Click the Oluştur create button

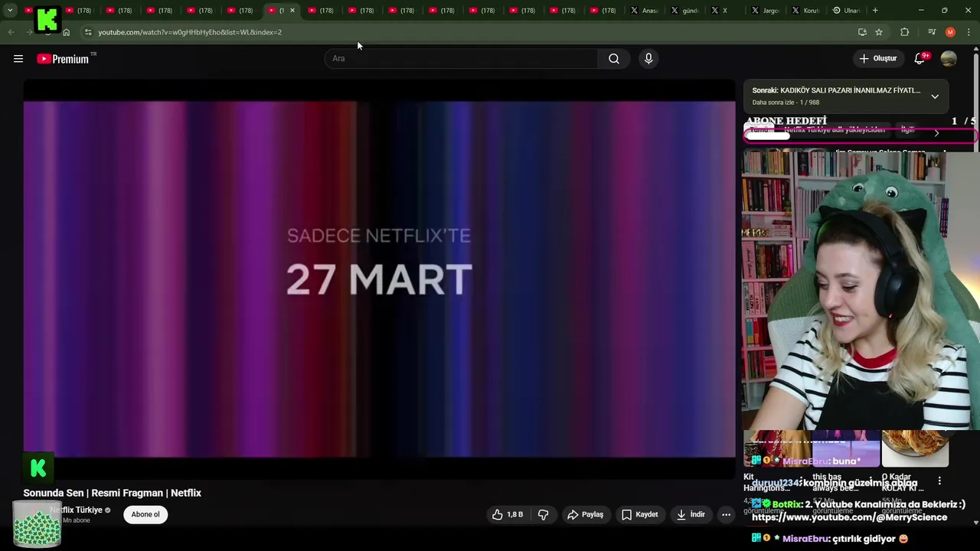(x=878, y=59)
